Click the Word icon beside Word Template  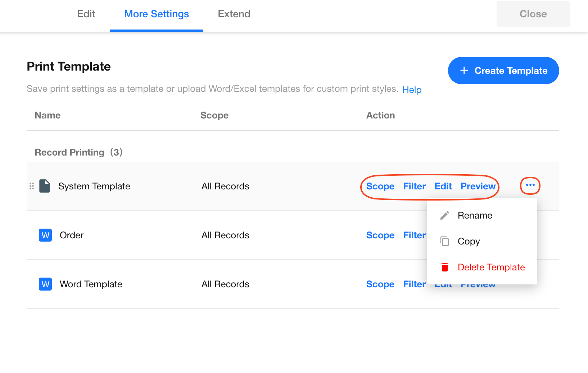coord(45,284)
